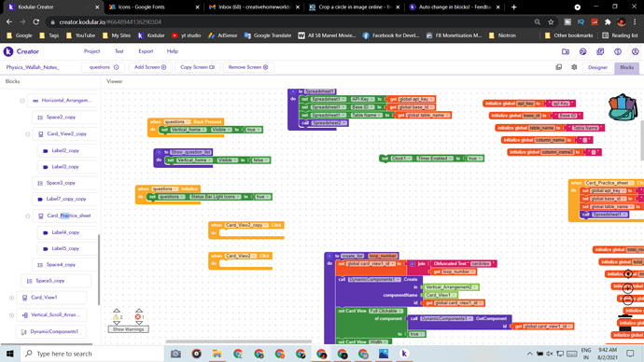
Task: Click the Show Warnings button
Action: click(x=129, y=329)
